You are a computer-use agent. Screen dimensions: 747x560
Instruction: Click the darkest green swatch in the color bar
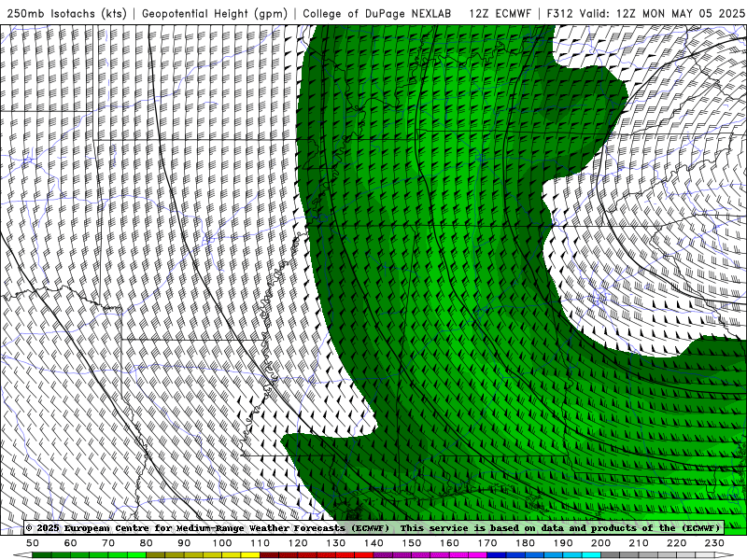(42, 554)
